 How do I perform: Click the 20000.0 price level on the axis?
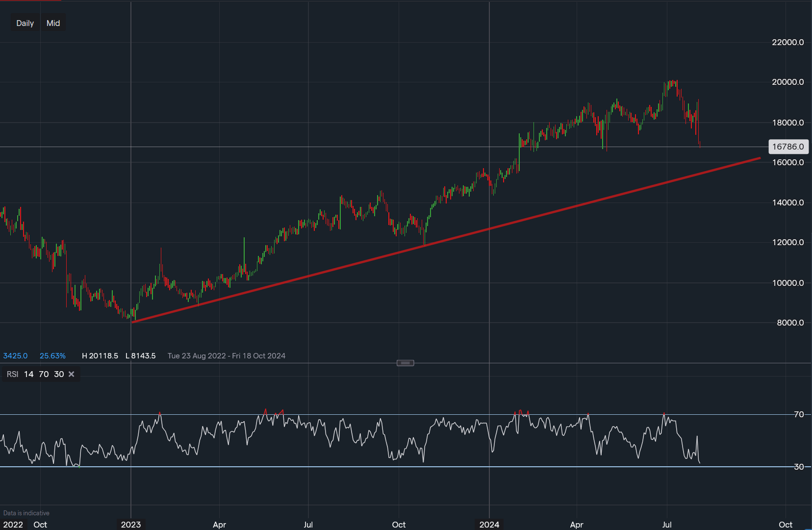(x=788, y=82)
